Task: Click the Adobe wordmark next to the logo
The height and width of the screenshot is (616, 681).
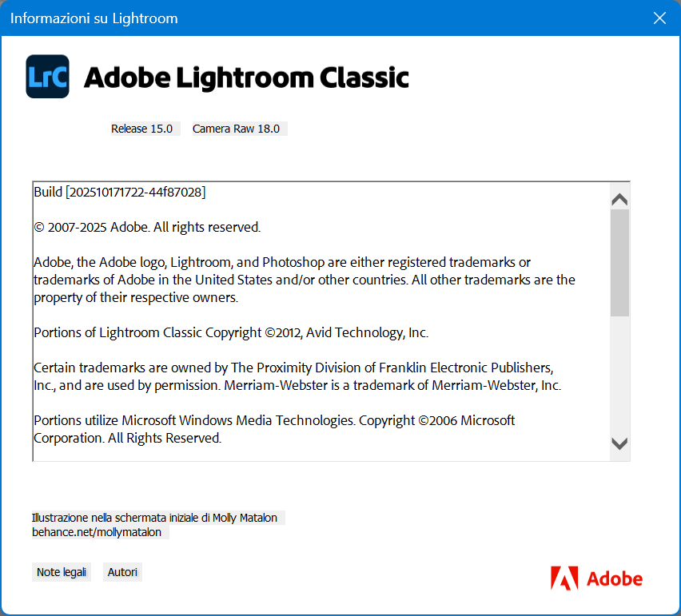Action: 615,578
